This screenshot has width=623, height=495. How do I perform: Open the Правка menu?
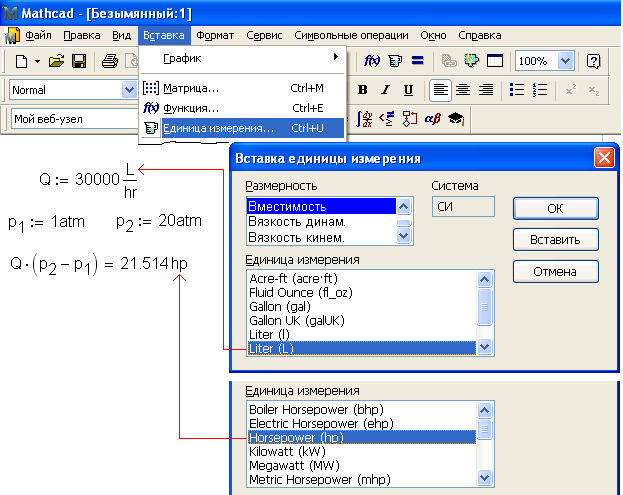tap(81, 35)
